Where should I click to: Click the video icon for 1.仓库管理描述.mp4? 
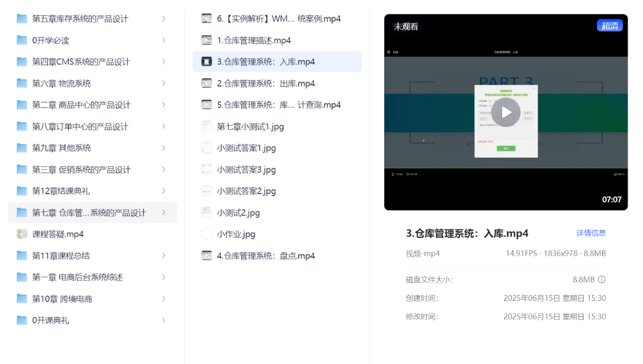[206, 40]
